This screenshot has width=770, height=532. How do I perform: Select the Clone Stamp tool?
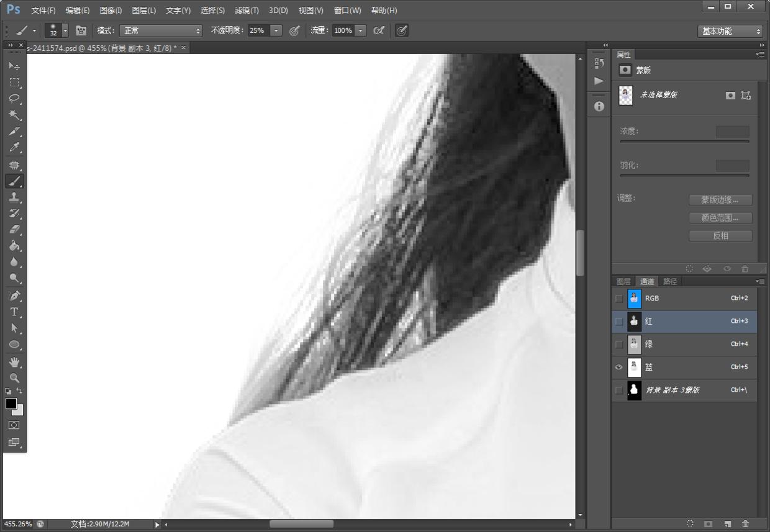[14, 197]
